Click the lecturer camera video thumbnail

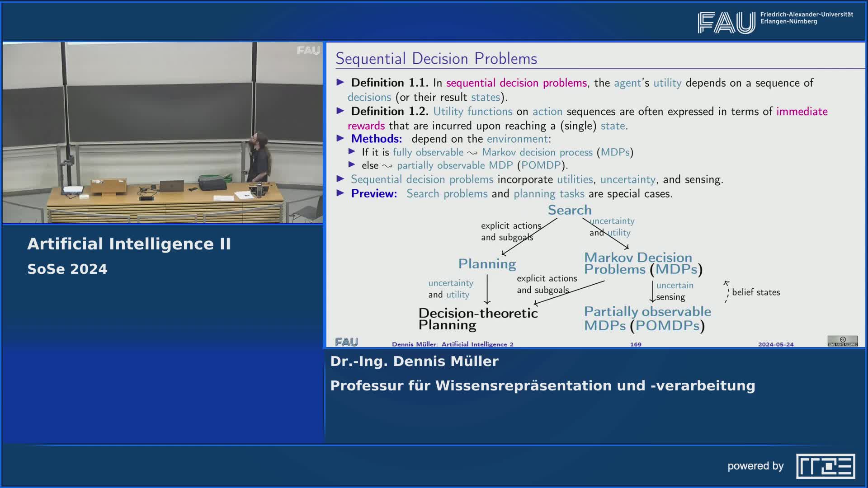(x=163, y=133)
